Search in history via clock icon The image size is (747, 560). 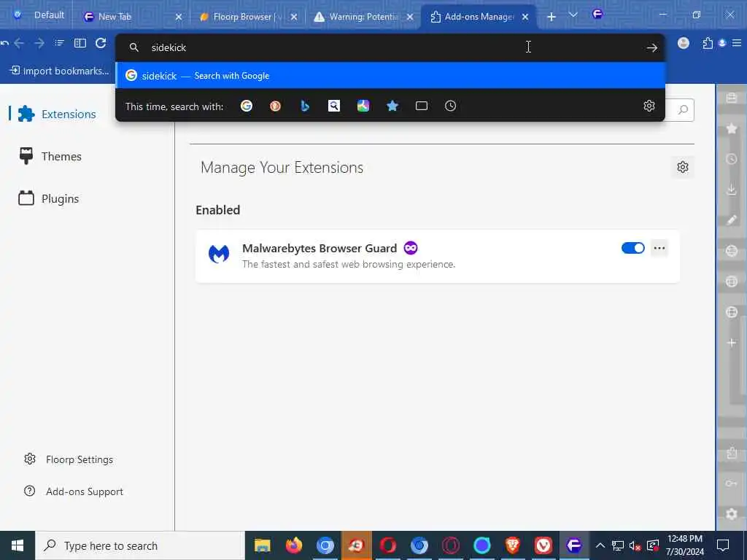451,106
